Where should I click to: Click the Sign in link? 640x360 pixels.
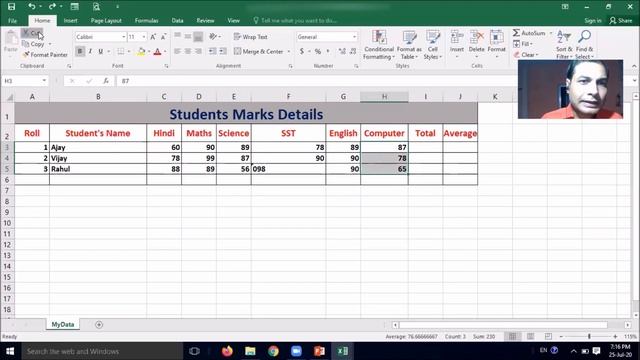point(593,20)
